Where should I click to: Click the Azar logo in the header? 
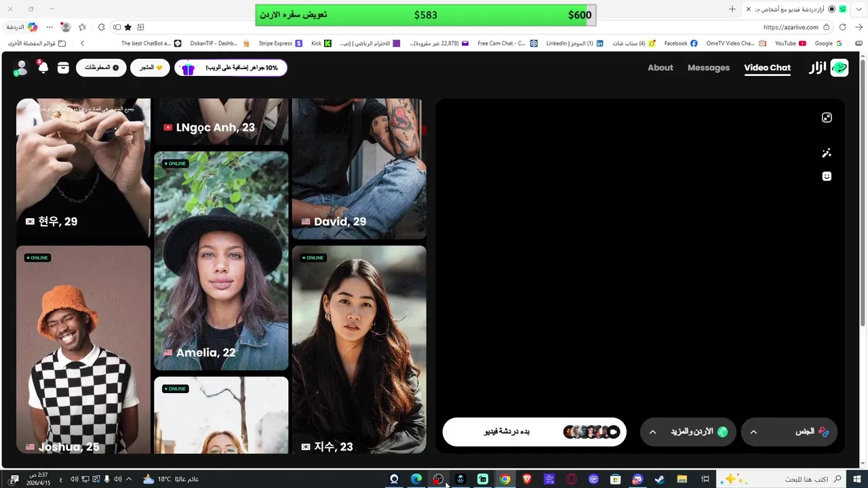(829, 68)
